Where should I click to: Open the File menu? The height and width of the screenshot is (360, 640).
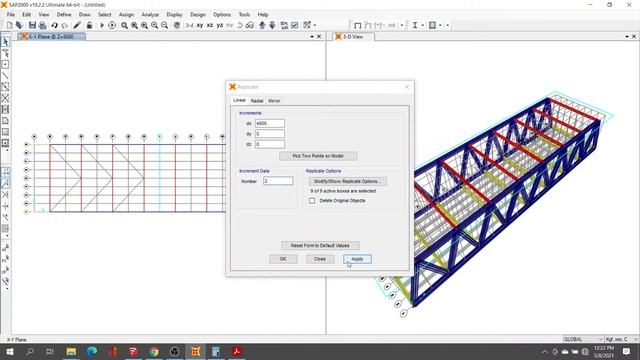(11, 14)
